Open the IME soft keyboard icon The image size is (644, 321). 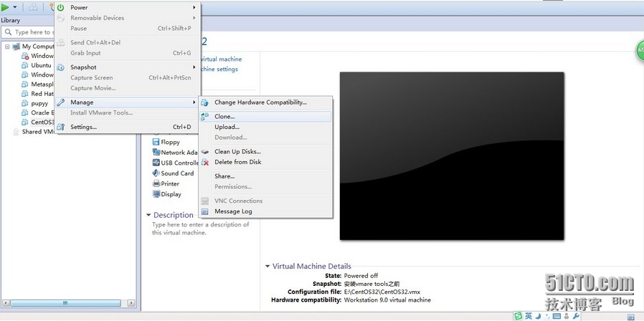(x=557, y=316)
